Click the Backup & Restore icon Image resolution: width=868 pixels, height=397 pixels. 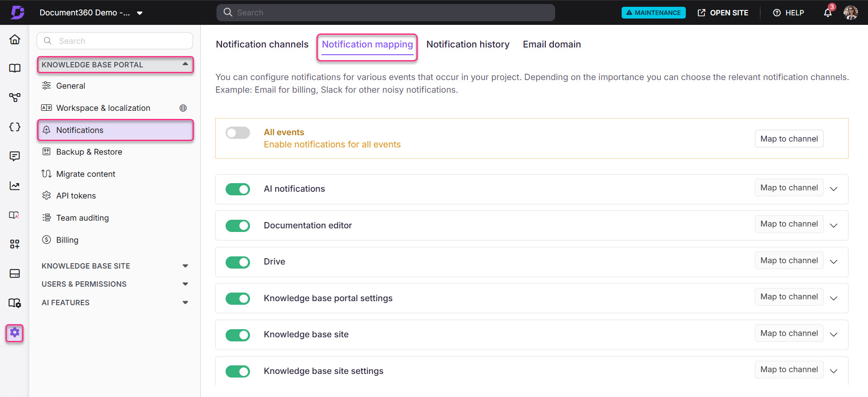(47, 151)
